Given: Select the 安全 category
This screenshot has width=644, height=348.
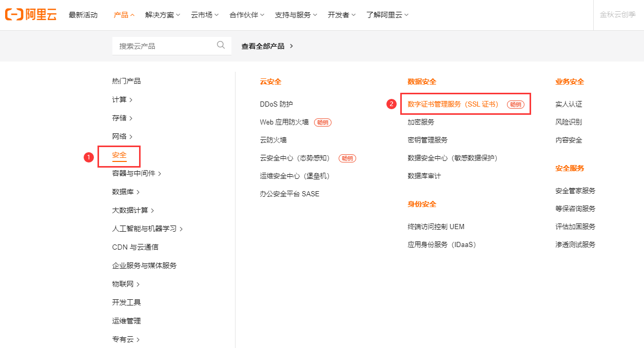Looking at the screenshot, I should [120, 155].
